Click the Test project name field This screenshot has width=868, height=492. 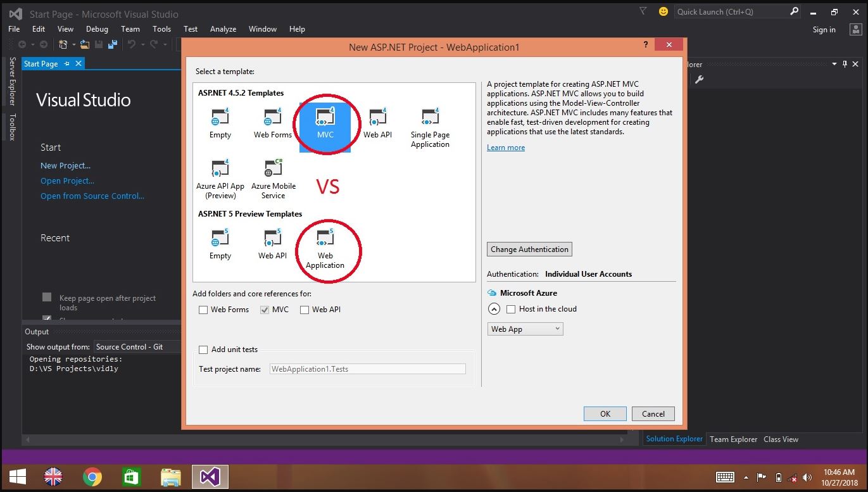pos(368,369)
